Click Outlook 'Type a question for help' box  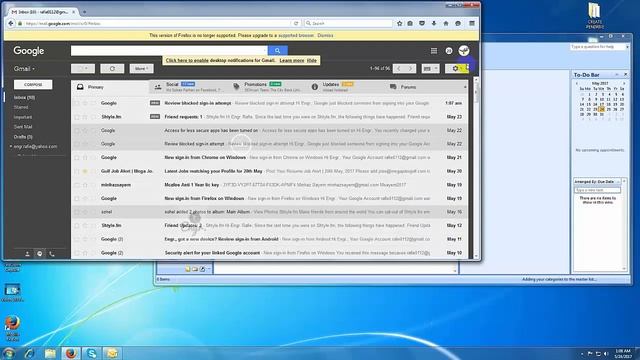597,47
